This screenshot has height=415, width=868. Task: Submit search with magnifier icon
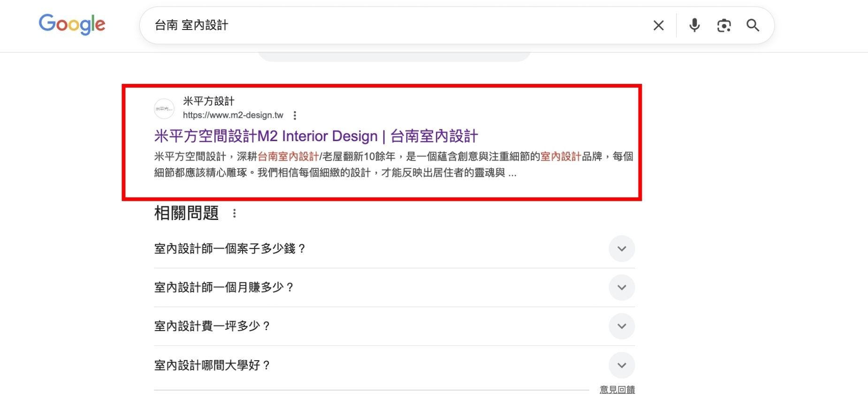pyautogui.click(x=753, y=25)
